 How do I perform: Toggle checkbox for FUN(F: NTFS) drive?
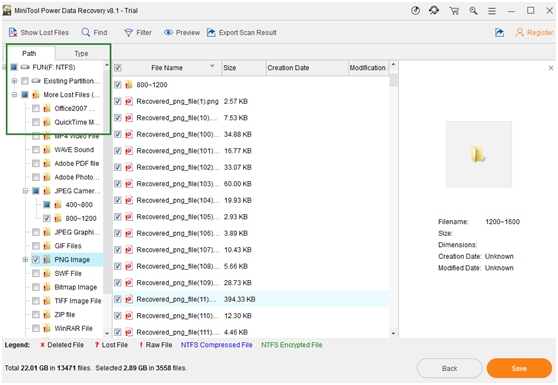click(14, 67)
